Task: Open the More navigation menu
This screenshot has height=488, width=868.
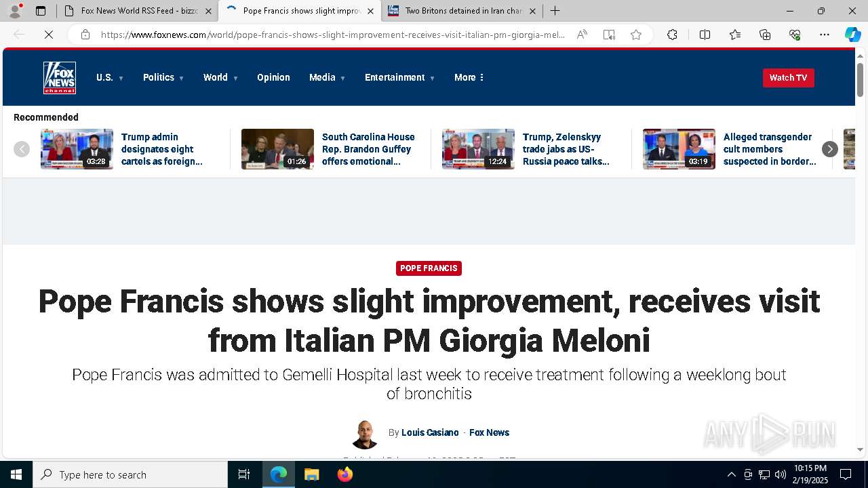Action: point(469,77)
